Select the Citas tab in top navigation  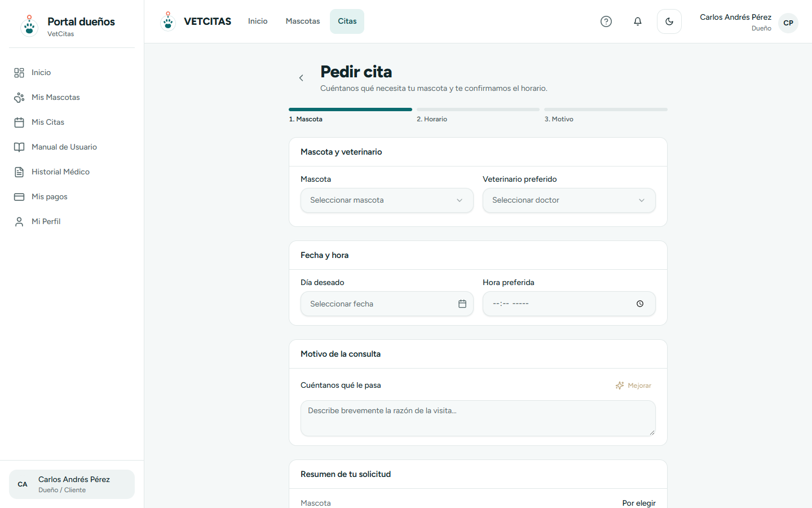(x=347, y=21)
